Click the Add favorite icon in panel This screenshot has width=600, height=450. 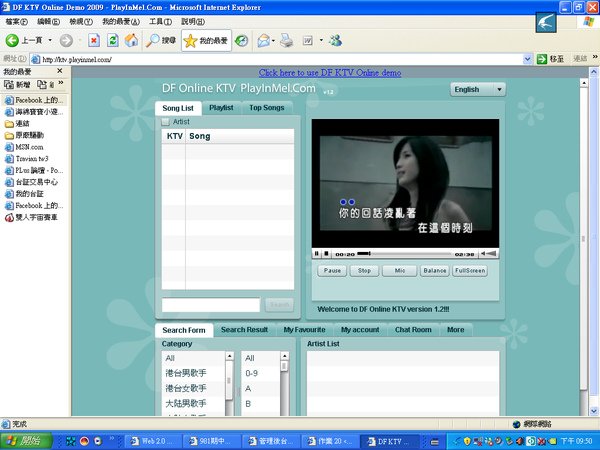[17, 85]
